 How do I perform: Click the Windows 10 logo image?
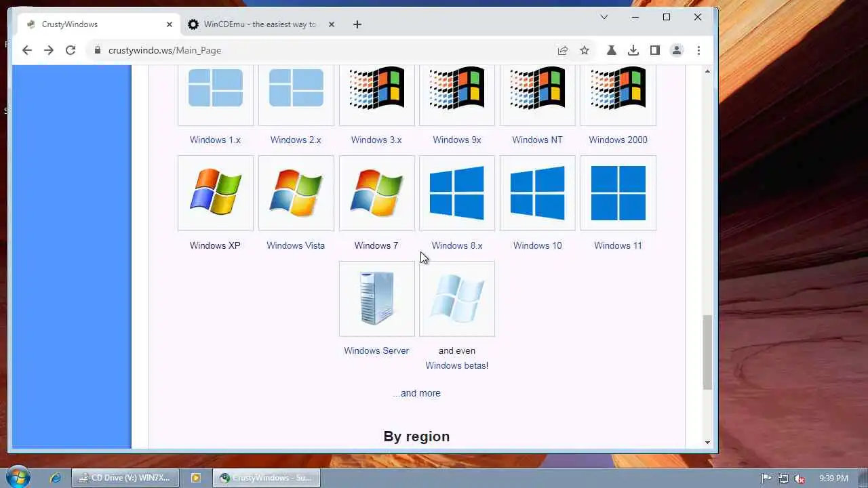pyautogui.click(x=538, y=193)
